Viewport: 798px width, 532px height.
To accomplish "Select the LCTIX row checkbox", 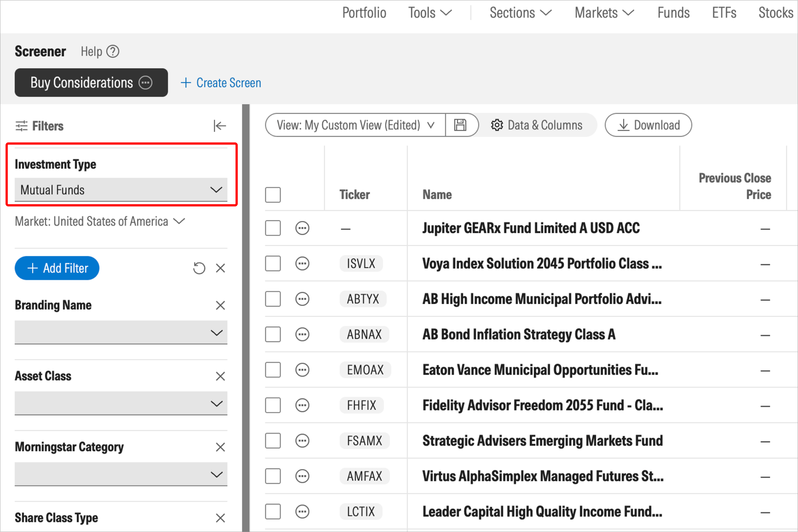I will (273, 512).
